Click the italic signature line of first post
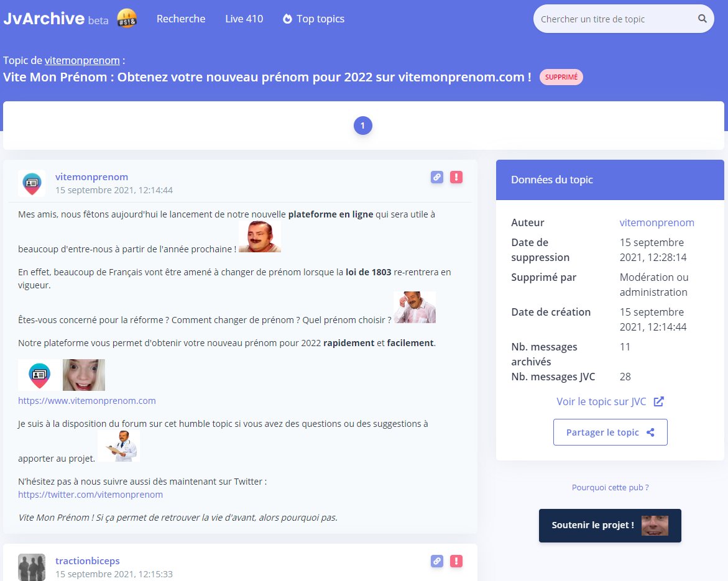The image size is (728, 581). pyautogui.click(x=177, y=518)
